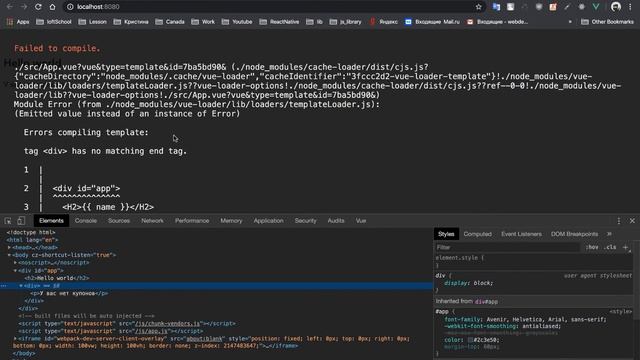
Task: Open the Apps shortcut in bookmarks bar
Action: click(x=18, y=22)
